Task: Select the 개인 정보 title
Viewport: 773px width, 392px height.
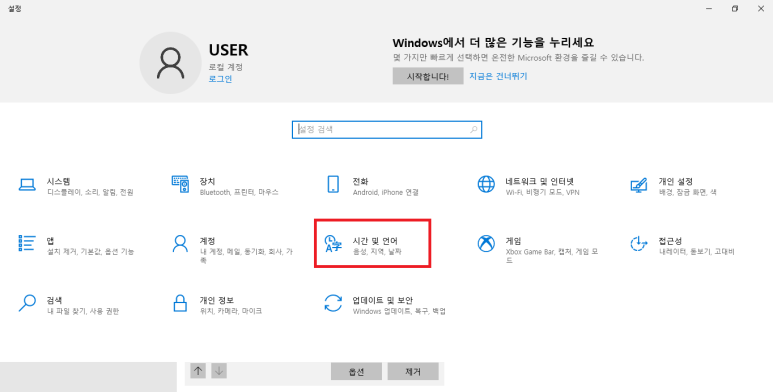Action: pyautogui.click(x=216, y=300)
